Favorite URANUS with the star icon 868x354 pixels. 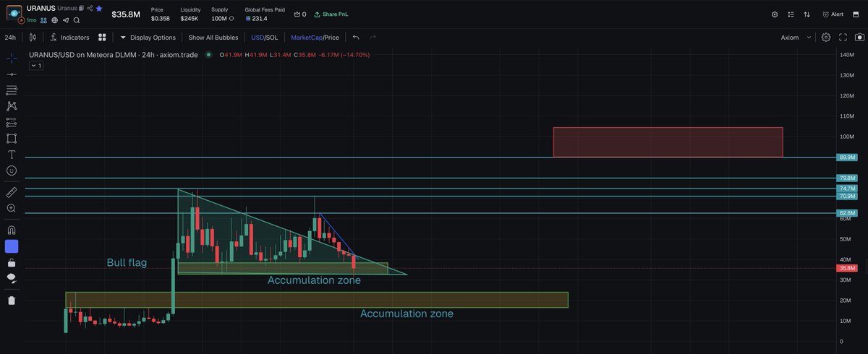pos(99,8)
